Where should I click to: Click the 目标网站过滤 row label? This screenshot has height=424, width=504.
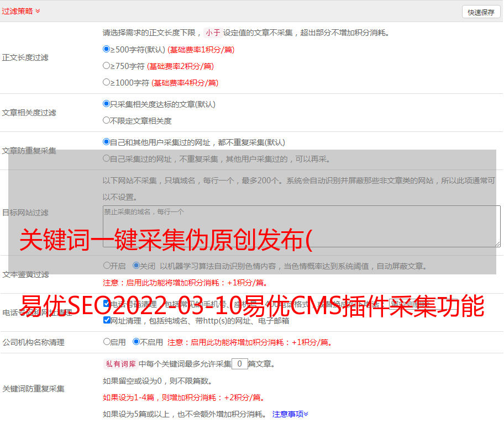[x=25, y=213]
